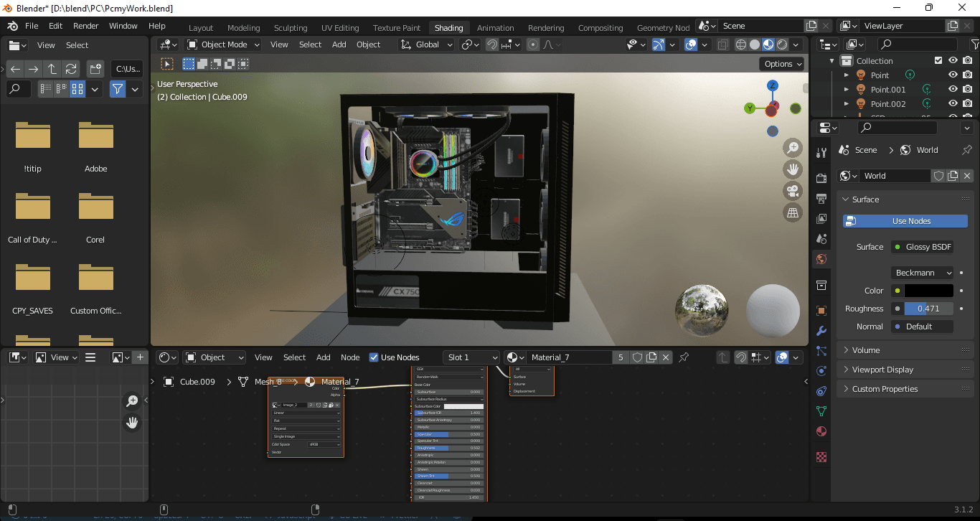Open the viewport Options dropdown
Viewport: 980px width, 521px height.
click(x=782, y=64)
